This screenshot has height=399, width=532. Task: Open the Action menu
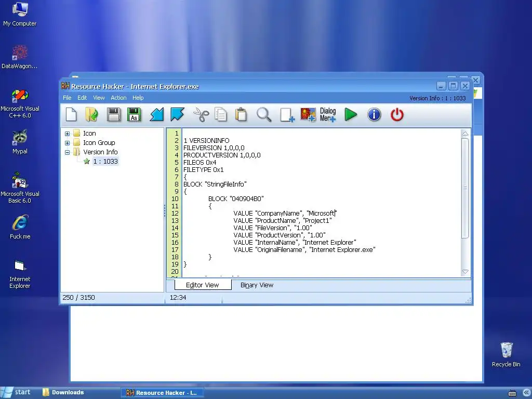click(118, 98)
